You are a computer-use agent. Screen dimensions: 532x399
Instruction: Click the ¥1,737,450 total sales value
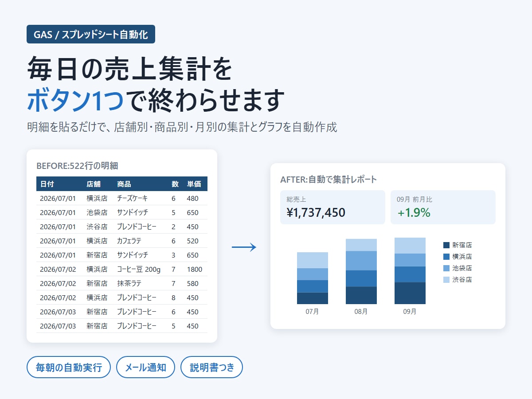coord(316,213)
